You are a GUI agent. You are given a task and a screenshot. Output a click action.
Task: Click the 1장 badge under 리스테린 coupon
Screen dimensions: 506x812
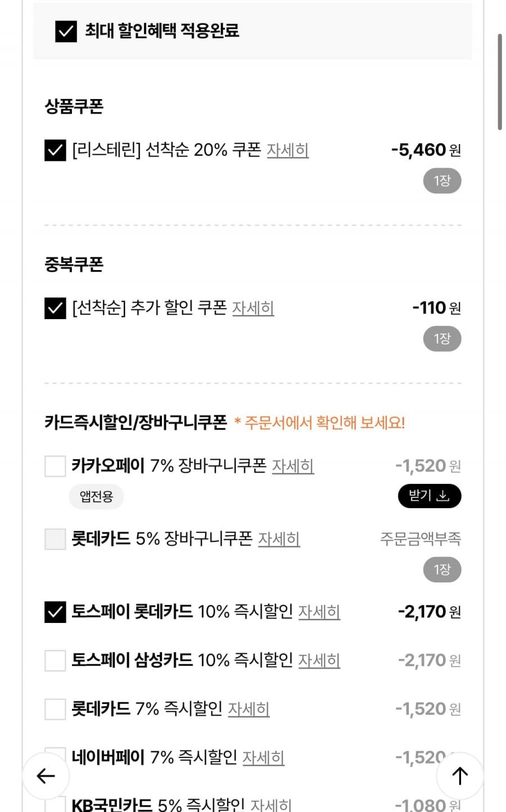coord(442,181)
